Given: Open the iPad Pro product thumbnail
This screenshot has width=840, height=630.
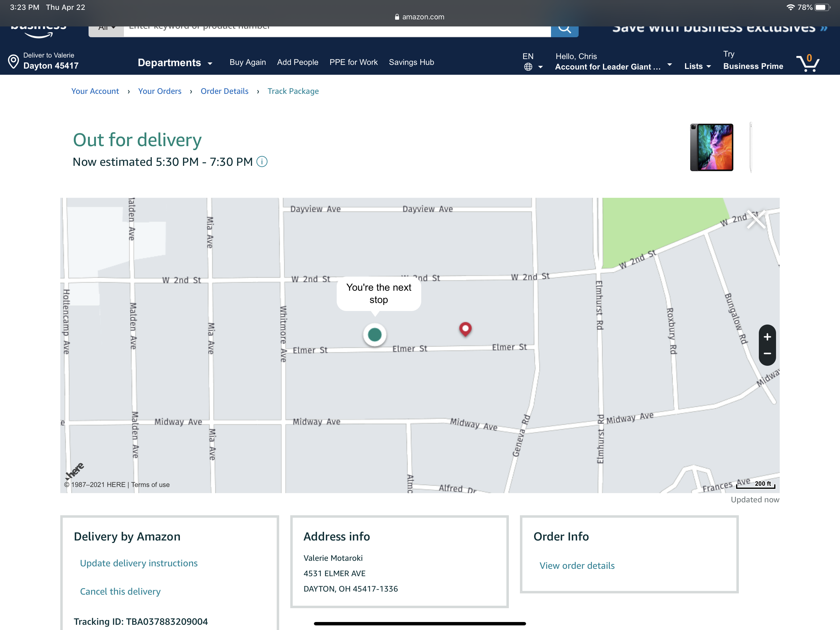Looking at the screenshot, I should coord(711,147).
